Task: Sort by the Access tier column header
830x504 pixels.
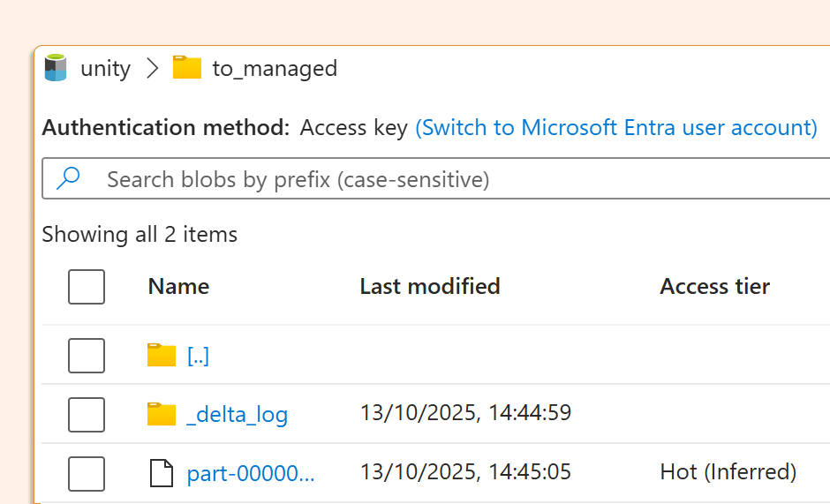Action: pyautogui.click(x=714, y=287)
